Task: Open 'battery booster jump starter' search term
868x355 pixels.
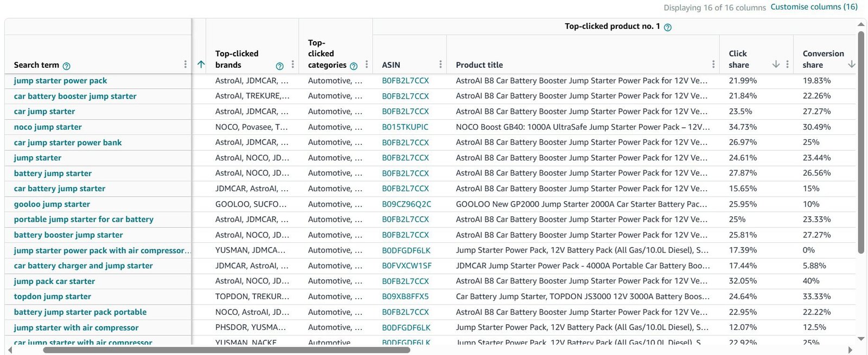Action: [x=68, y=235]
